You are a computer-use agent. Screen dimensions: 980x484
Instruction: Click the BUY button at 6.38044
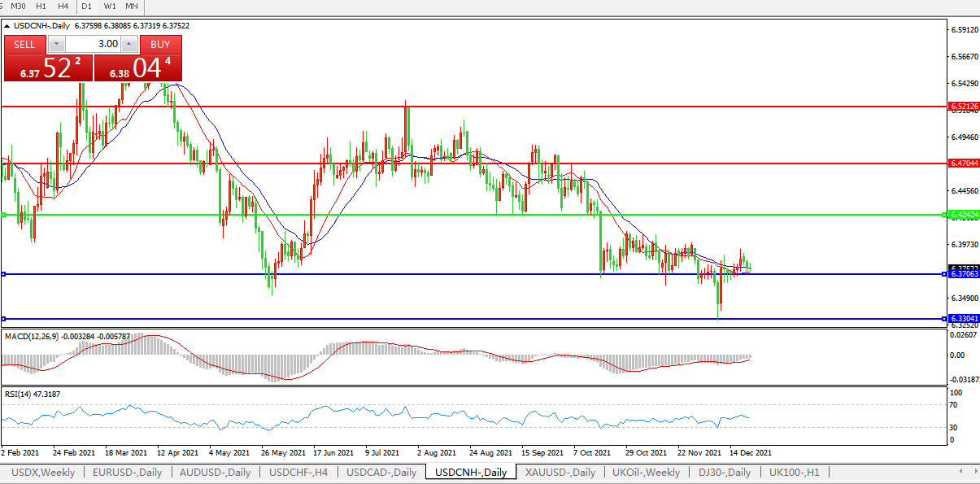pyautogui.click(x=160, y=44)
